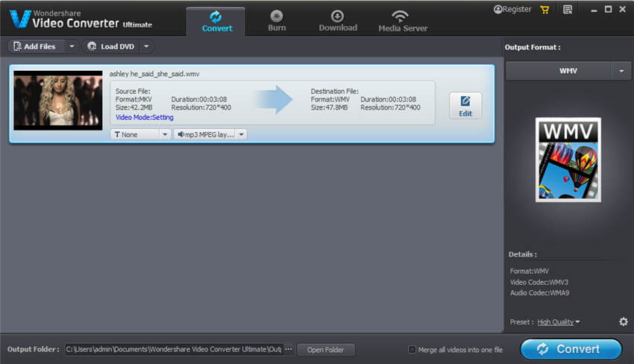Open the High Quality preset dropdown
Viewport: 634px width, 364px height.
tap(559, 322)
